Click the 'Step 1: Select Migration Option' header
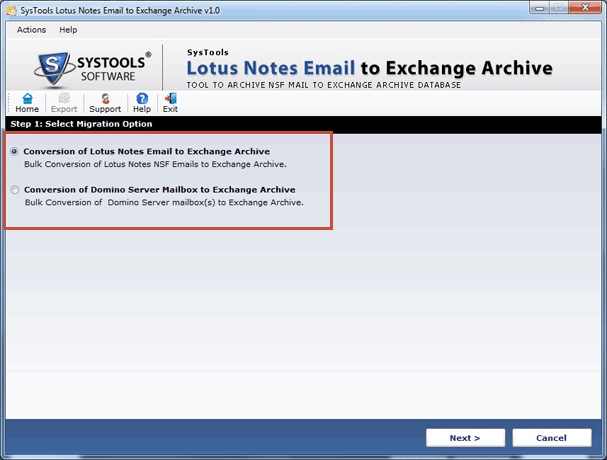607x460 pixels. click(81, 124)
